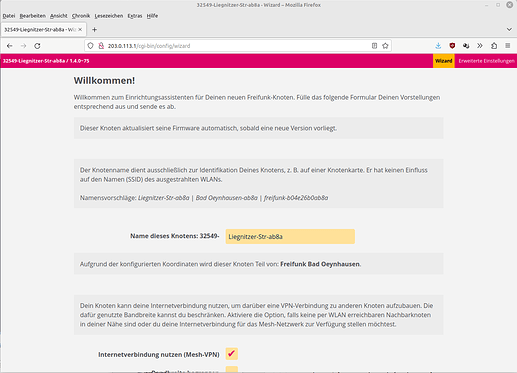Open the Hilfe menu

click(x=152, y=16)
